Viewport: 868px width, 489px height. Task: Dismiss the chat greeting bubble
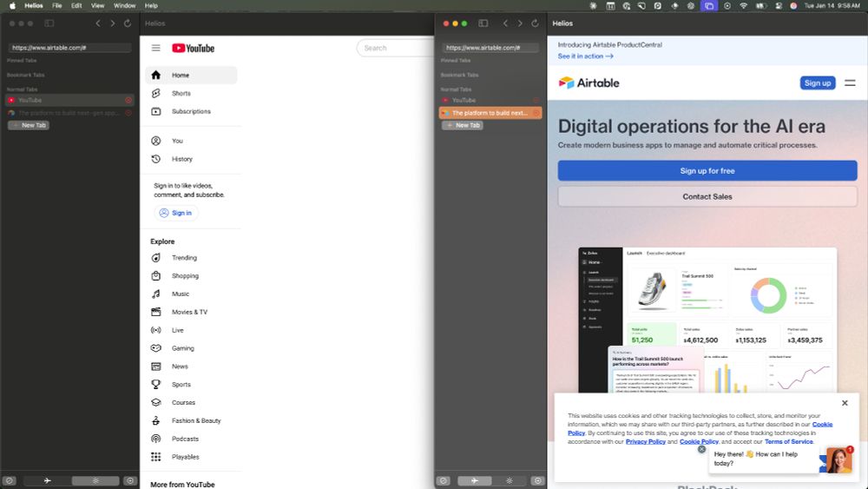pyautogui.click(x=702, y=449)
